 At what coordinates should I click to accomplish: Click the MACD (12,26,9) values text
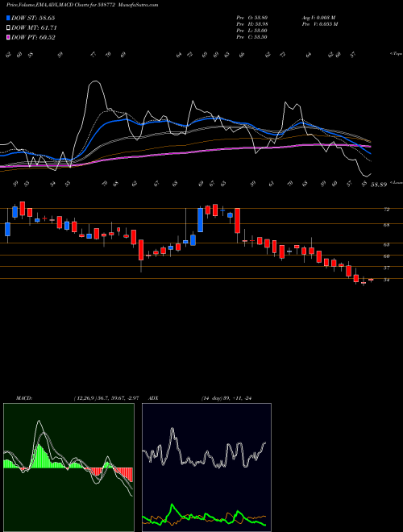coord(106,398)
